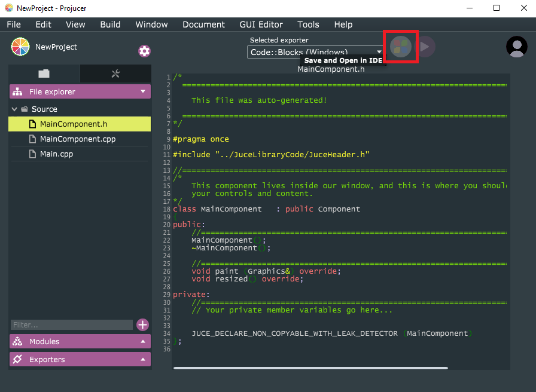
Task: Open the File menu
Action: (14, 24)
